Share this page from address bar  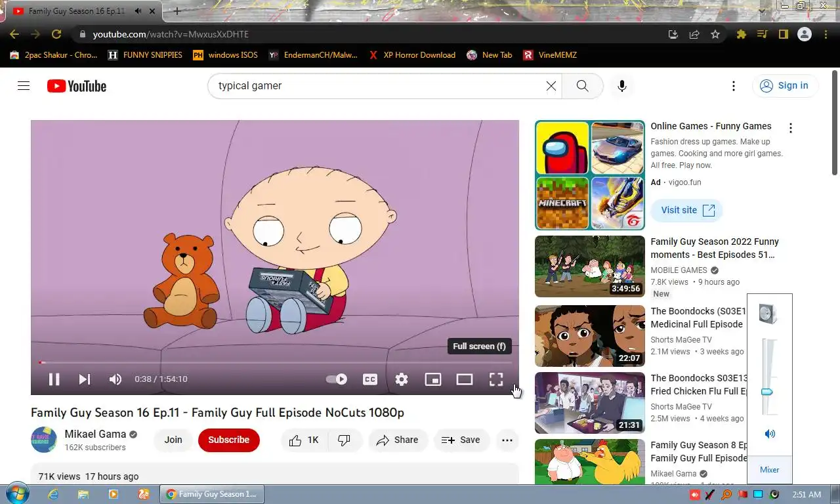pos(694,34)
